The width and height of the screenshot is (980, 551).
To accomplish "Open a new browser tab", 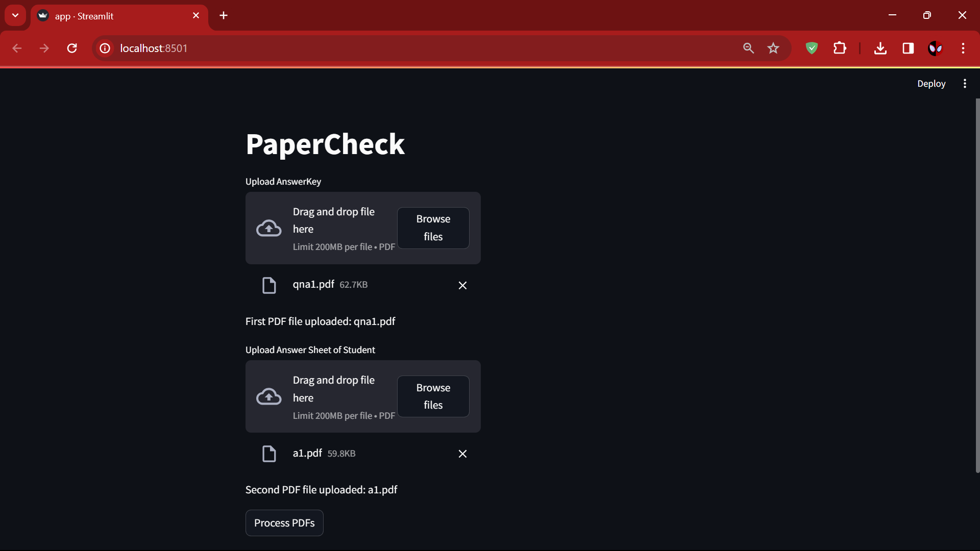I will click(x=224, y=15).
